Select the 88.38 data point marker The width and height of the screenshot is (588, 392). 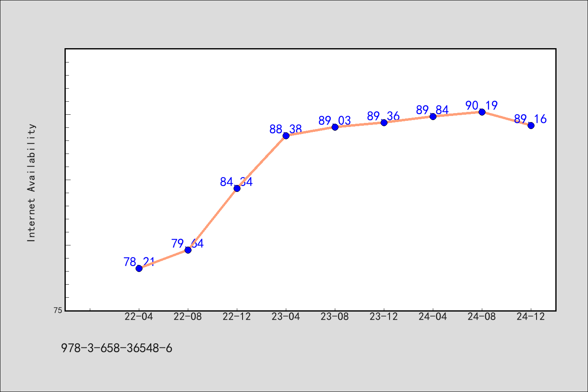[x=286, y=136]
